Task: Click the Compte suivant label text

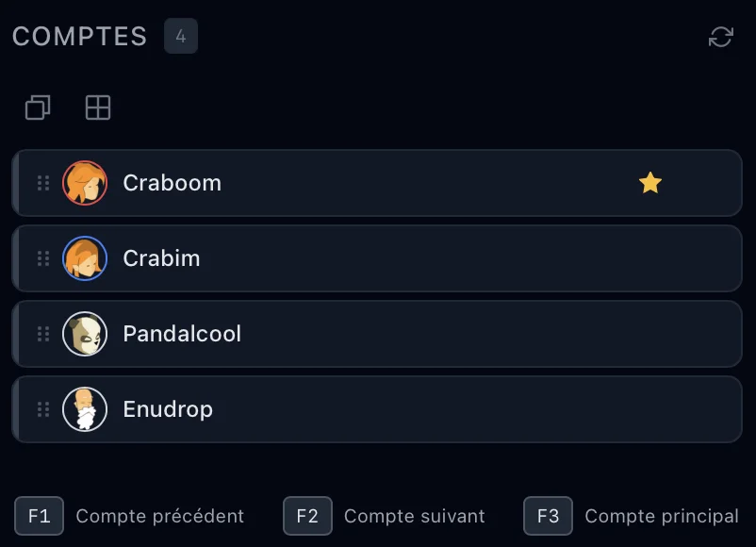Action: [x=415, y=516]
